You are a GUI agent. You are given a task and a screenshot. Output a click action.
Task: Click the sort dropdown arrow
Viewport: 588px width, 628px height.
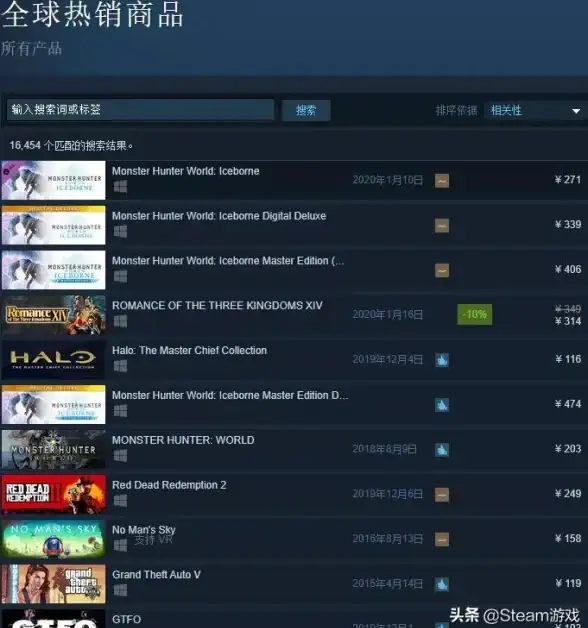tap(576, 111)
